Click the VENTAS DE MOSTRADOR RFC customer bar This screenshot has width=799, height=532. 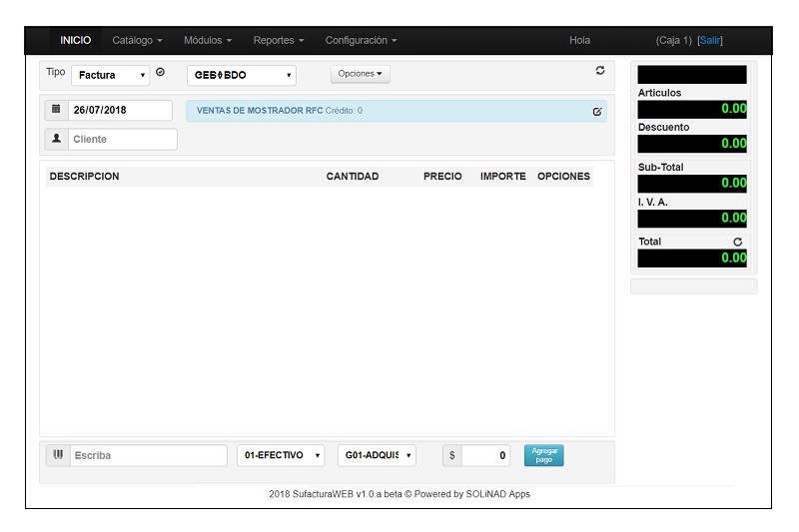[396, 111]
